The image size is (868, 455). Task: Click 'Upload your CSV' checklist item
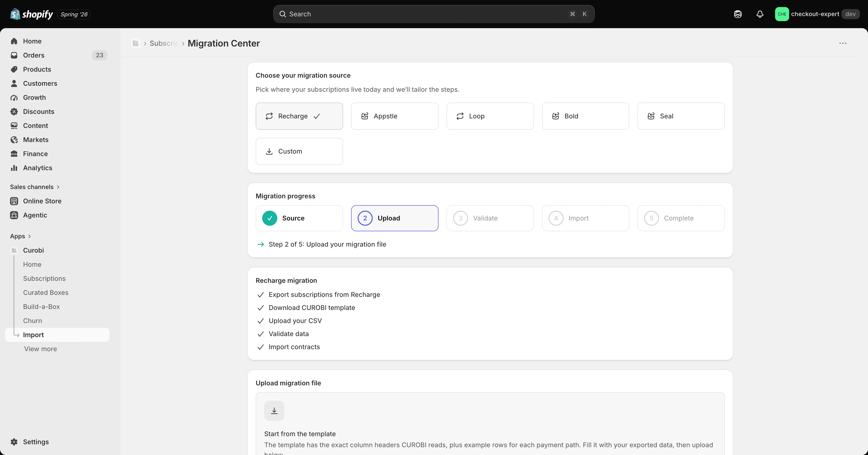pos(295,321)
